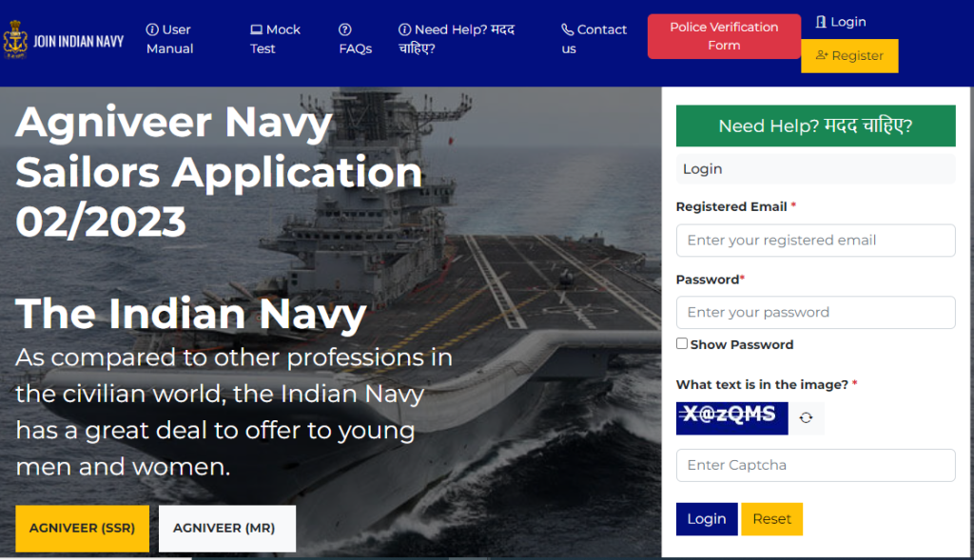Submit with the blue Login button
The image size is (974, 560).
(x=707, y=519)
